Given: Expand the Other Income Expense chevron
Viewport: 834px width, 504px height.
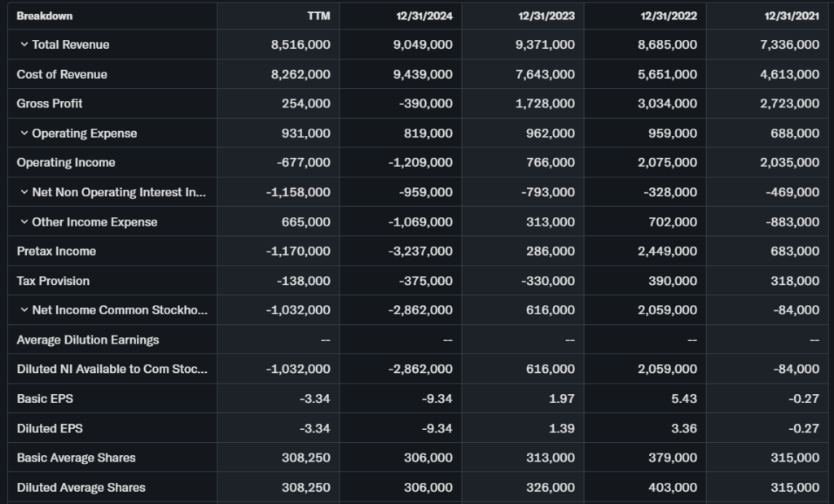Looking at the screenshot, I should click(x=24, y=222).
